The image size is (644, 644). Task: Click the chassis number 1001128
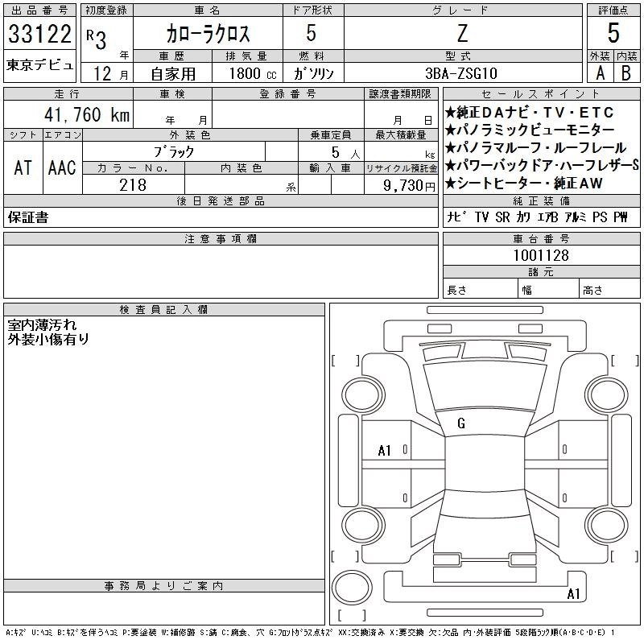point(541,255)
